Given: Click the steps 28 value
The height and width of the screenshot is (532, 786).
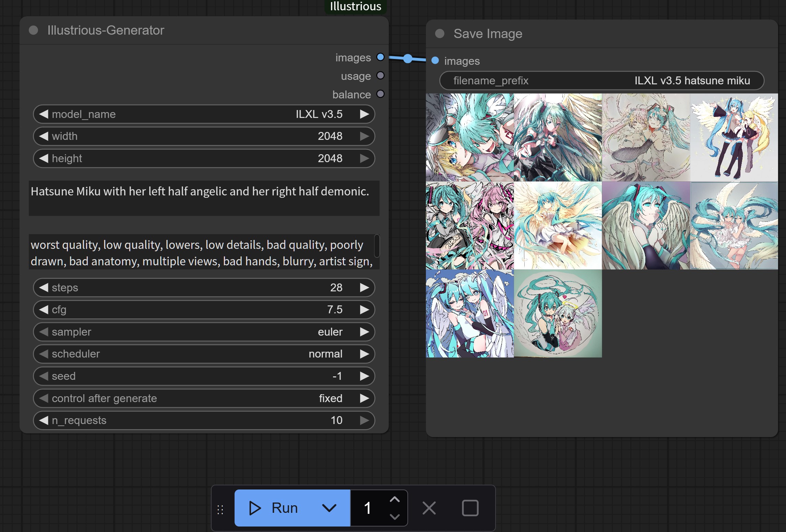Looking at the screenshot, I should coord(336,288).
